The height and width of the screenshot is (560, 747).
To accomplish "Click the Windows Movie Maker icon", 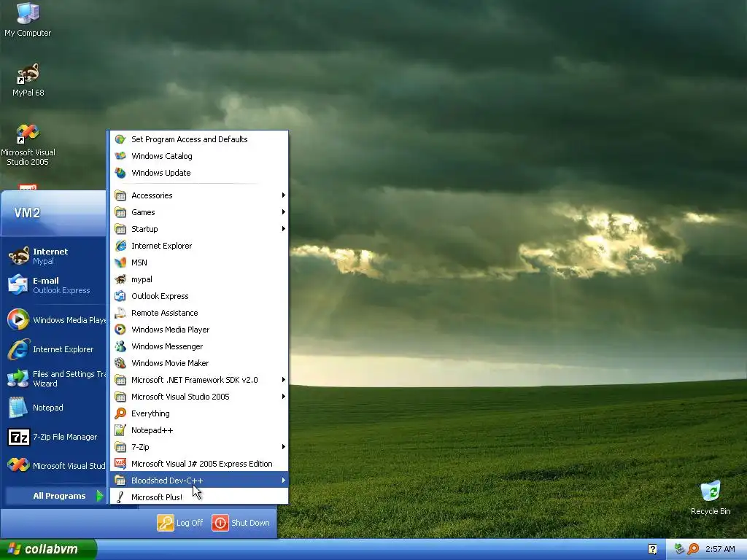I will point(120,363).
